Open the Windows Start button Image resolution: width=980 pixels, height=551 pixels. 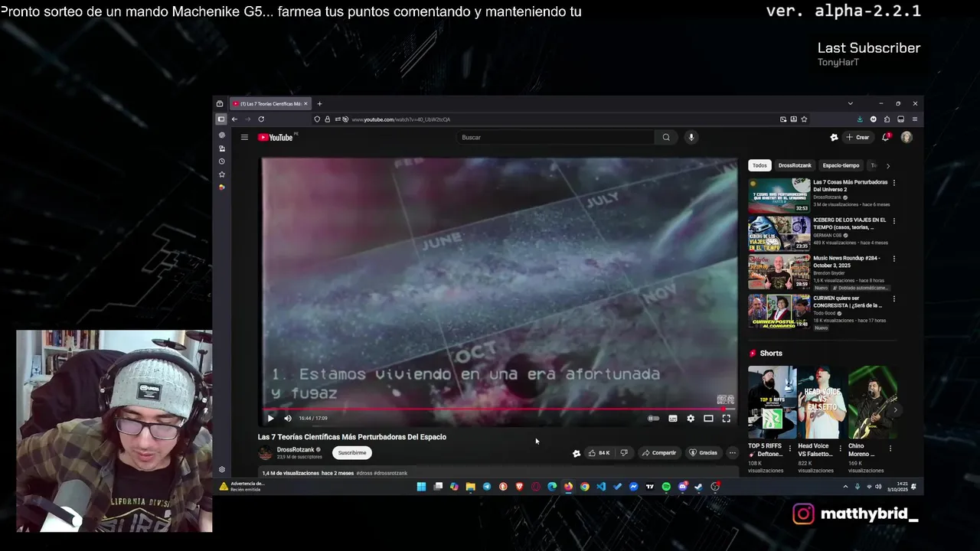pyautogui.click(x=421, y=487)
